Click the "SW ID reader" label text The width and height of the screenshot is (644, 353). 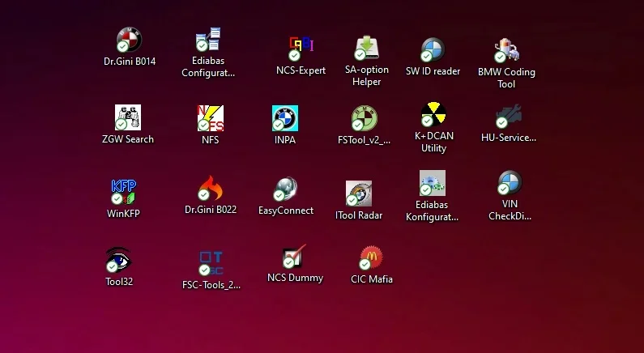pyautogui.click(x=433, y=71)
